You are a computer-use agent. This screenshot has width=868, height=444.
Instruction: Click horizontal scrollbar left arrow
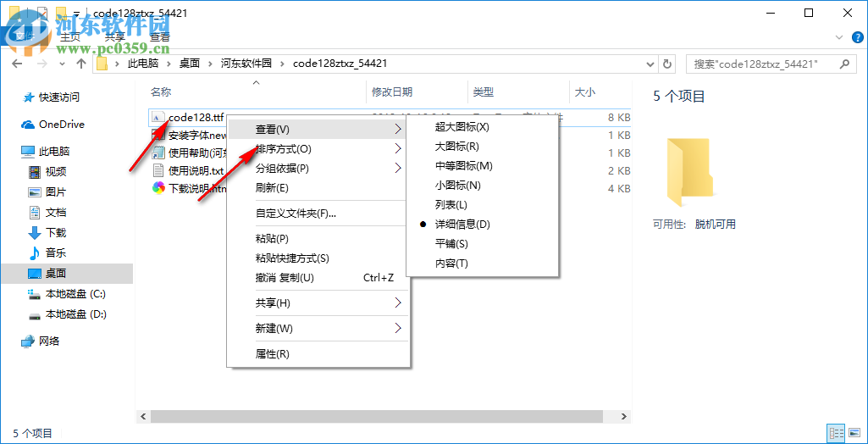tap(142, 416)
